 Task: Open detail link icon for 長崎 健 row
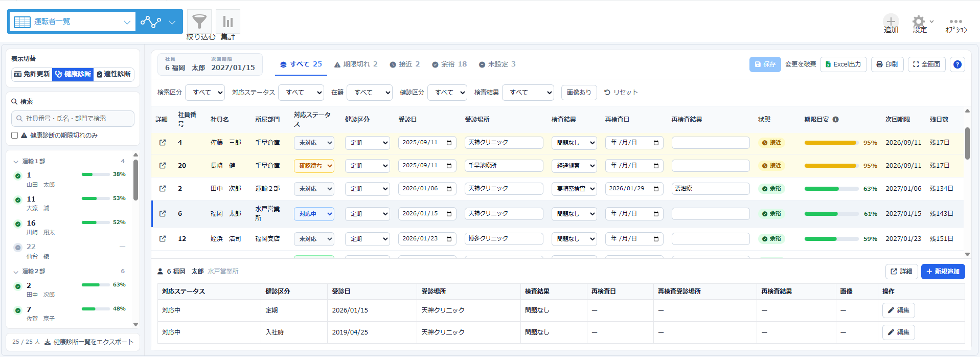tap(163, 166)
